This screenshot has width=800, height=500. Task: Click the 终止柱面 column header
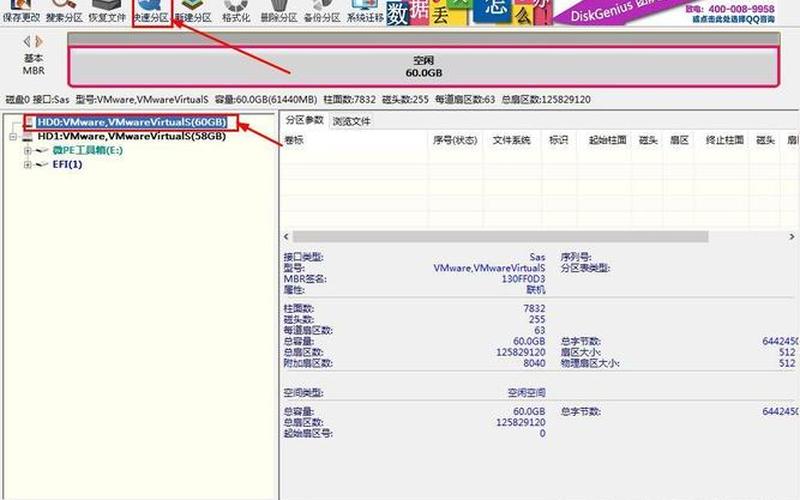(x=724, y=140)
